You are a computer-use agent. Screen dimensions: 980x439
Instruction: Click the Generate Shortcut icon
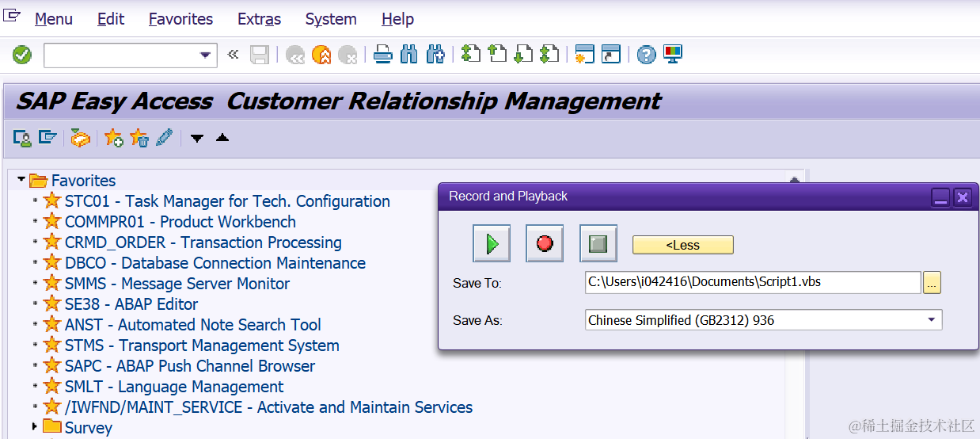(610, 55)
